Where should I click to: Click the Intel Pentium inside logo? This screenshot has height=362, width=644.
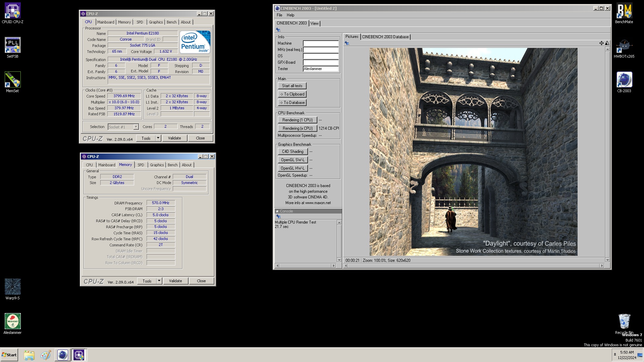pos(195,42)
